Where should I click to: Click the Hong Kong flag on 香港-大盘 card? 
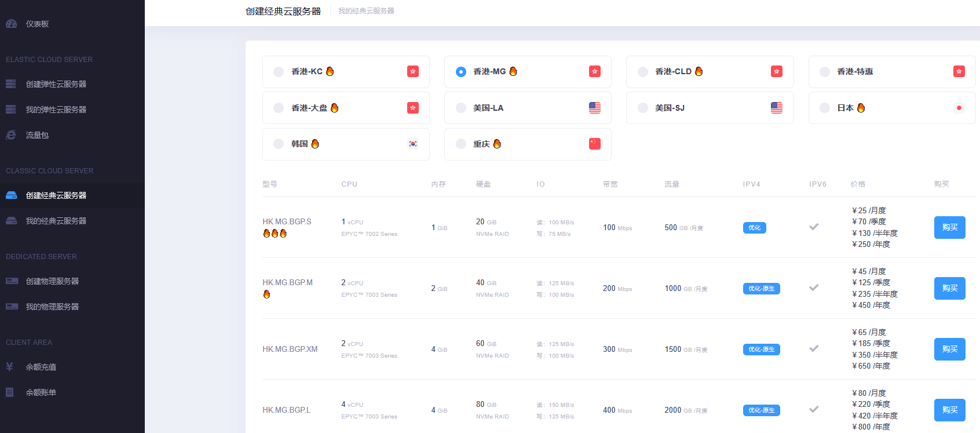[413, 108]
